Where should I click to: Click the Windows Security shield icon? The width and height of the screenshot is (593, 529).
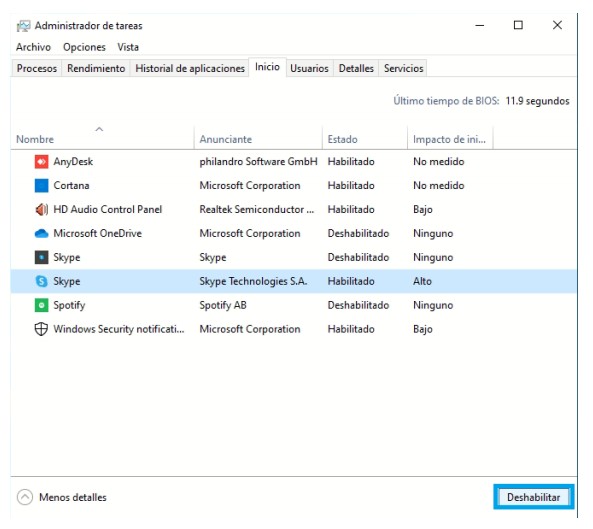coord(41,329)
